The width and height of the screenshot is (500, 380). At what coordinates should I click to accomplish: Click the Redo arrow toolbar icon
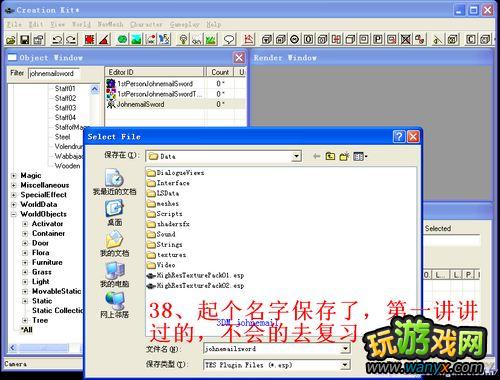[71, 40]
